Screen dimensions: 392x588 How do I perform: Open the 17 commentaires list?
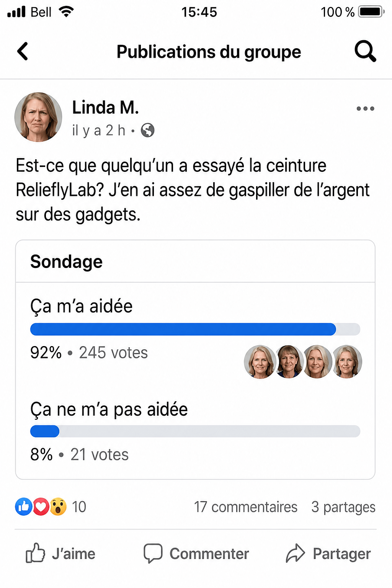click(246, 507)
